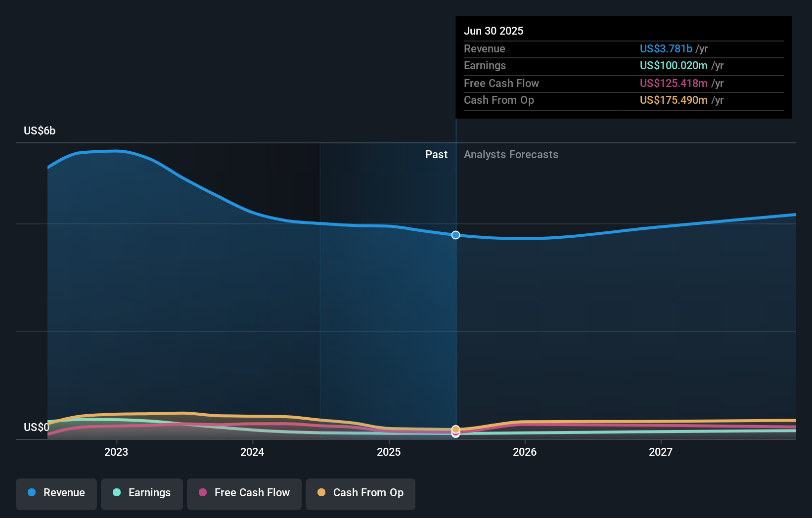Viewport: 812px width, 518px height.
Task: Click the Cash From Op label in tooltip
Action: coord(499,100)
